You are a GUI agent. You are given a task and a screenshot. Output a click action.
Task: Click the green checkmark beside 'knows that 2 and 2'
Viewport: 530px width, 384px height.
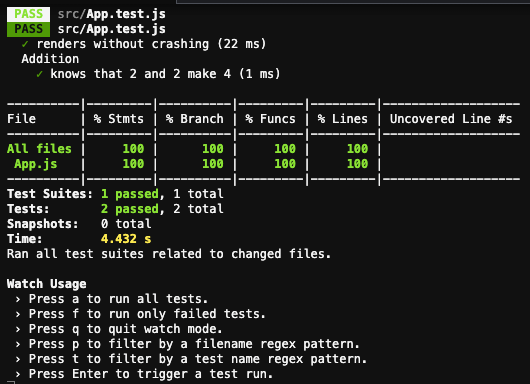point(39,74)
